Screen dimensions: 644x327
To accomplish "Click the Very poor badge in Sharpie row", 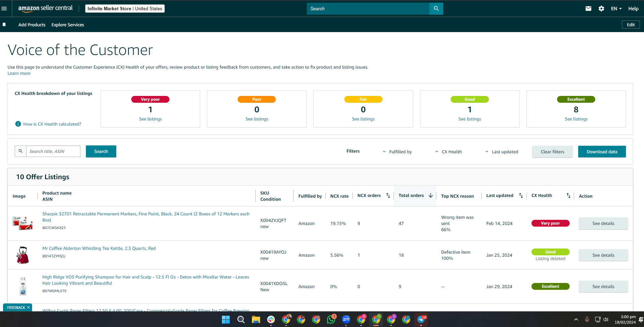I will pyautogui.click(x=550, y=223).
